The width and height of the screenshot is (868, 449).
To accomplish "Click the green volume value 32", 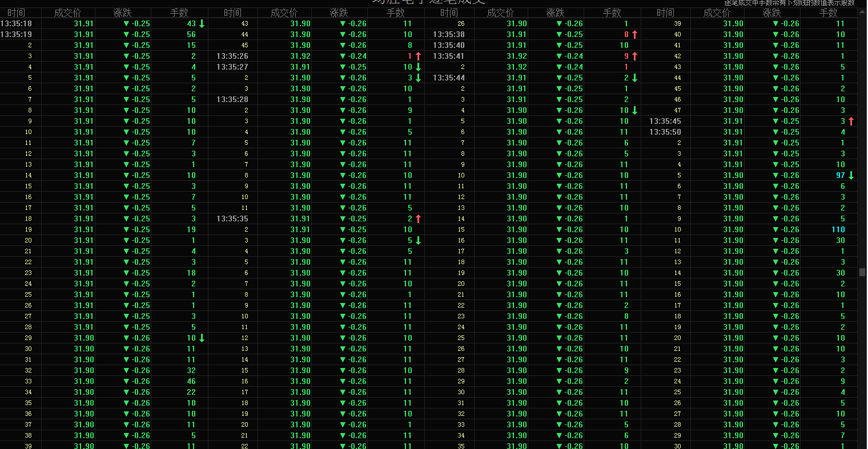I will [x=191, y=371].
